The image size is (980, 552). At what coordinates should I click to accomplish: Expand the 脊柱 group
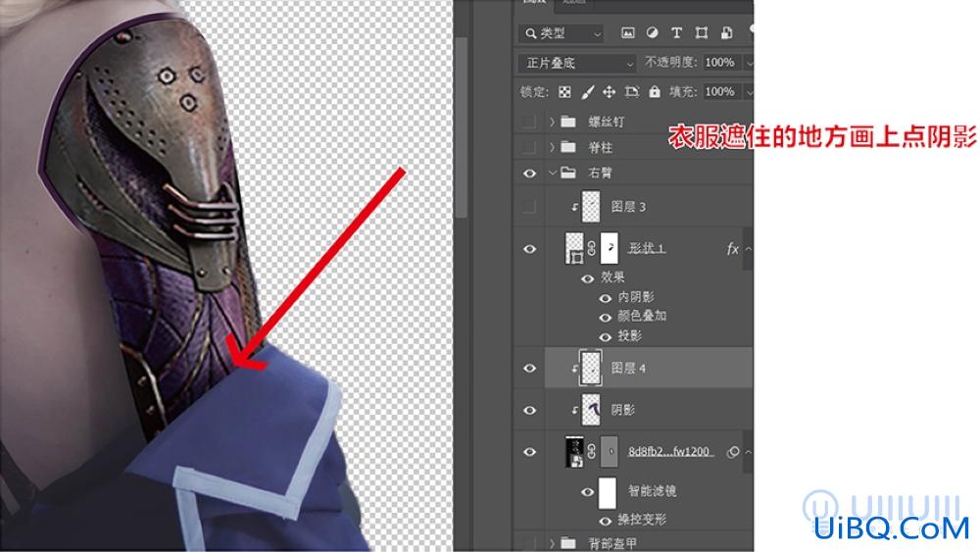point(551,147)
